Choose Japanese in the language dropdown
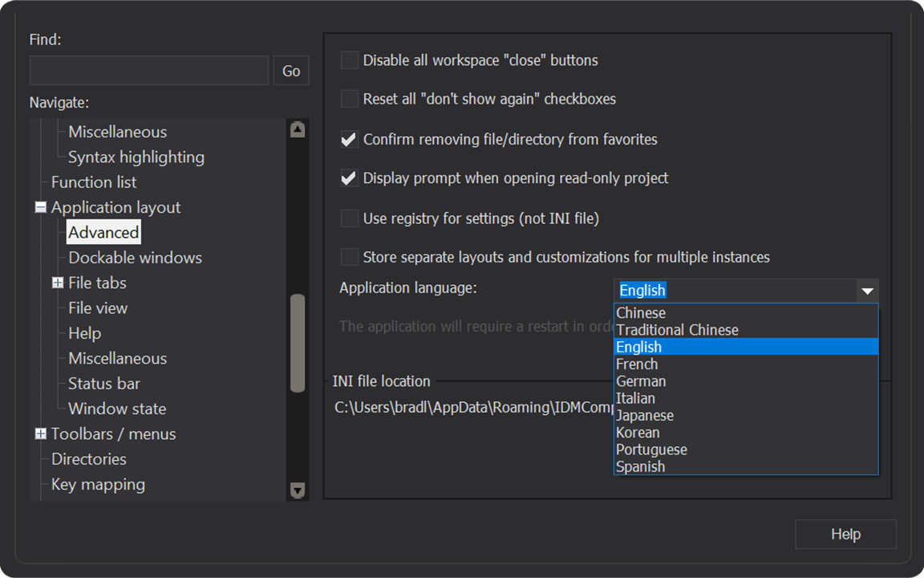The image size is (924, 578). tap(645, 416)
